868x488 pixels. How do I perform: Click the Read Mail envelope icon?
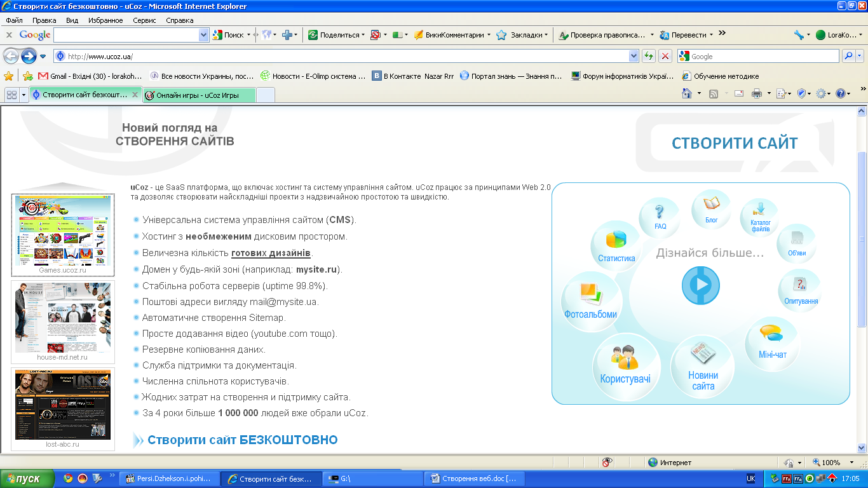click(739, 93)
